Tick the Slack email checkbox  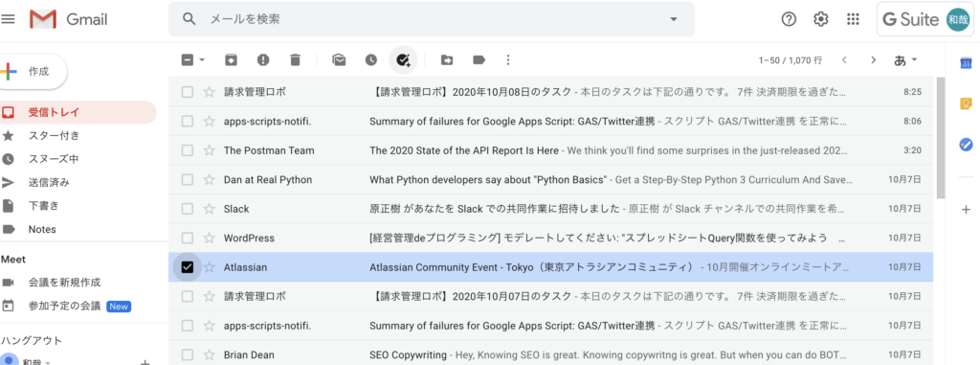click(x=187, y=209)
